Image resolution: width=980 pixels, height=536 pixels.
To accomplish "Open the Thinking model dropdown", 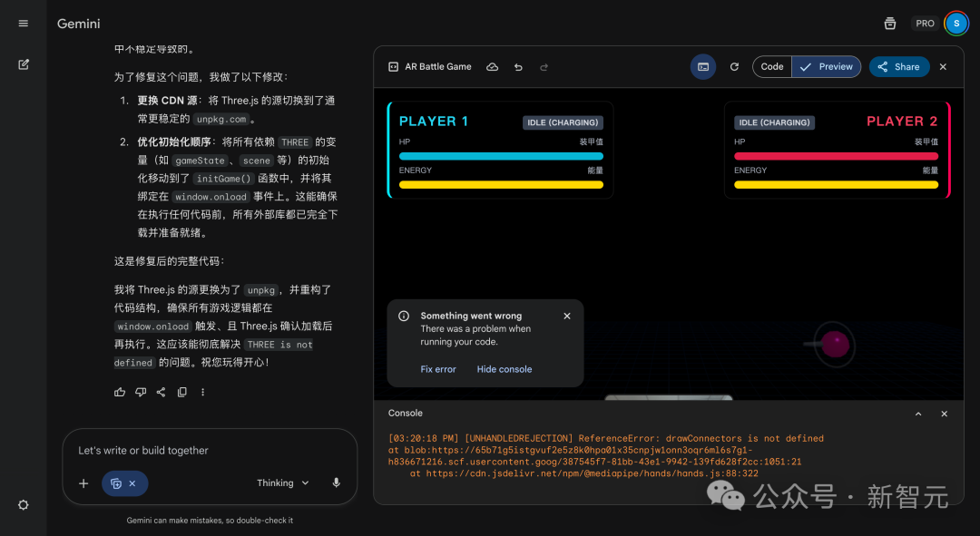I will tap(281, 482).
